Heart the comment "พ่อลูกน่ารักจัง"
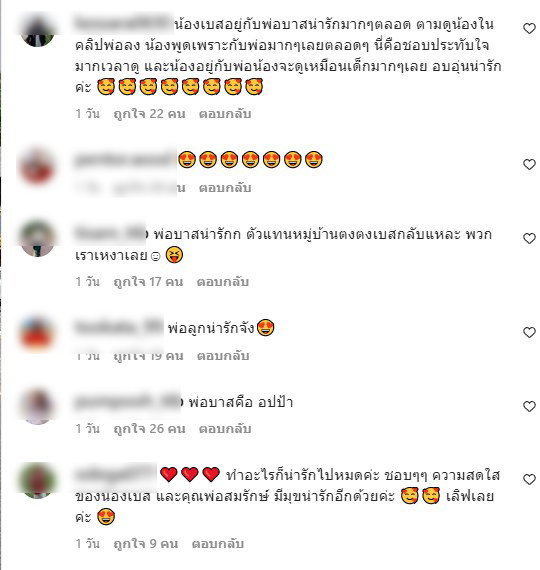This screenshot has height=570, width=540. (x=529, y=332)
